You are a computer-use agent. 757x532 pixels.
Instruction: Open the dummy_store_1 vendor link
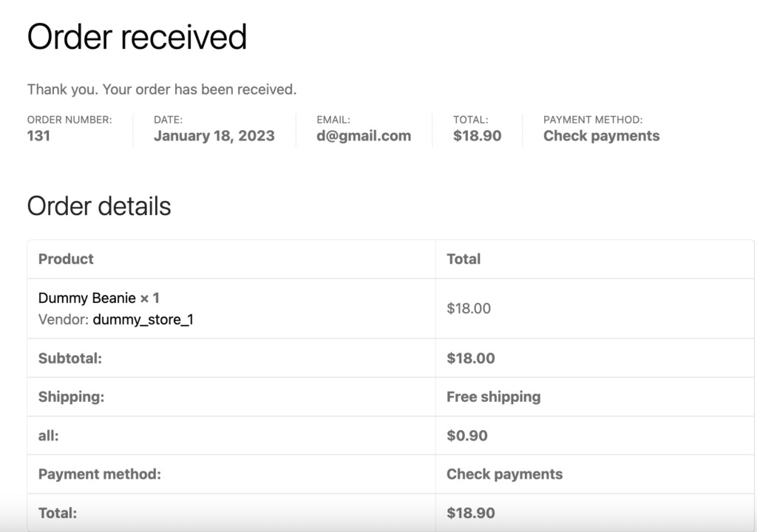[143, 320]
